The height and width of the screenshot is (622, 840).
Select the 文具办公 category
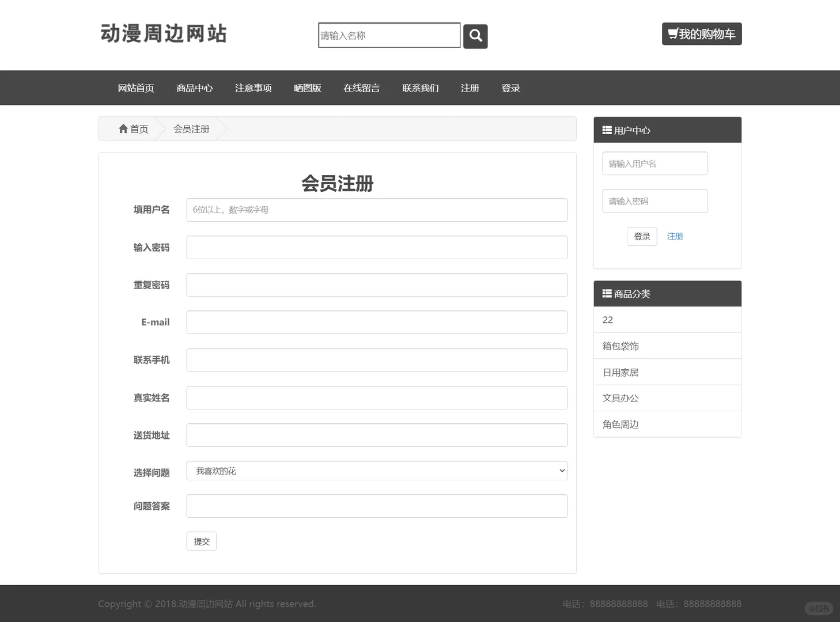(620, 397)
